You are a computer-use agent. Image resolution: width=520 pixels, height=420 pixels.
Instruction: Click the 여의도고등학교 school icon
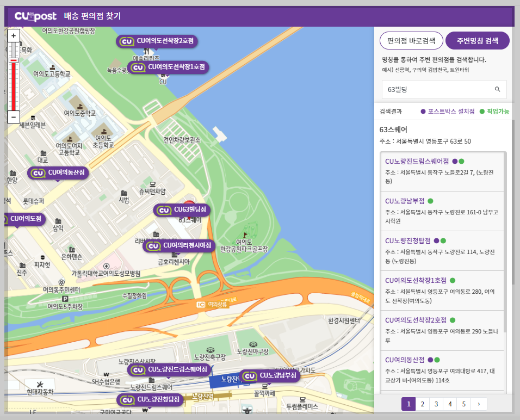click(x=52, y=67)
